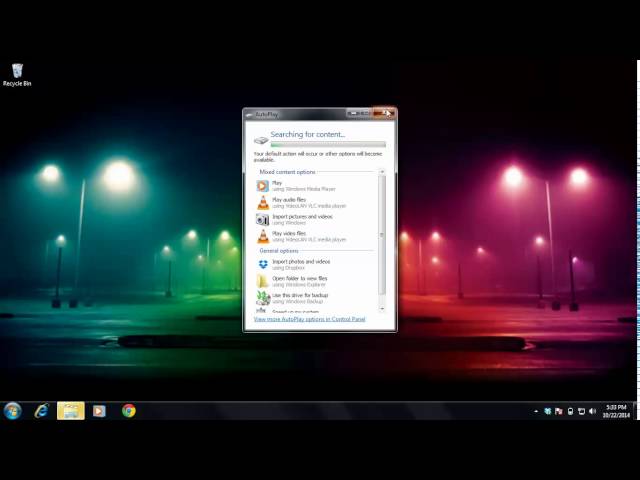Image resolution: width=640 pixels, height=480 pixels.
Task: Open the Recycle Bin desktop icon
Action: pos(17,75)
